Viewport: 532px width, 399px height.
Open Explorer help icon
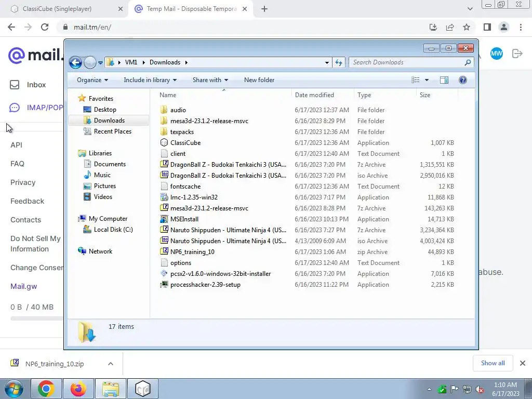(462, 80)
